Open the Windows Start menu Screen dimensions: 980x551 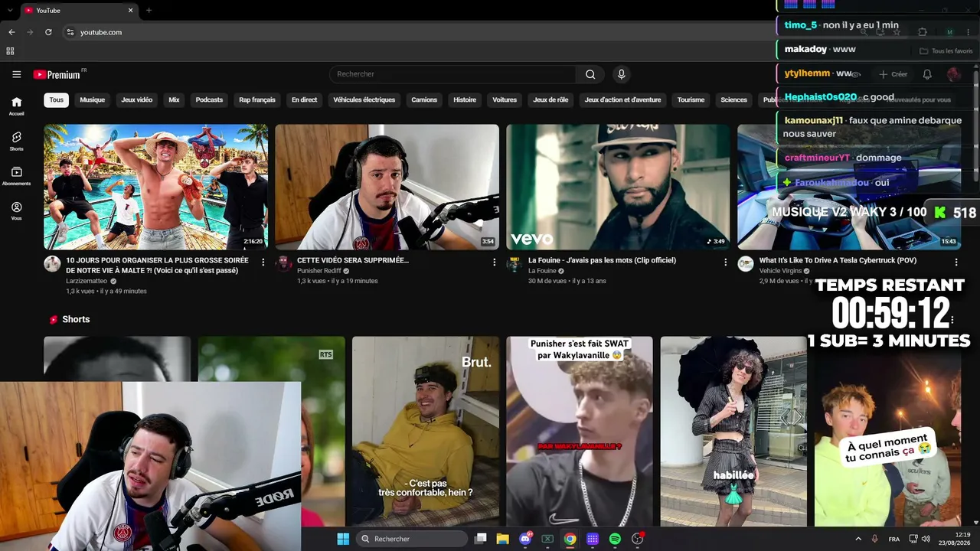[343, 539]
